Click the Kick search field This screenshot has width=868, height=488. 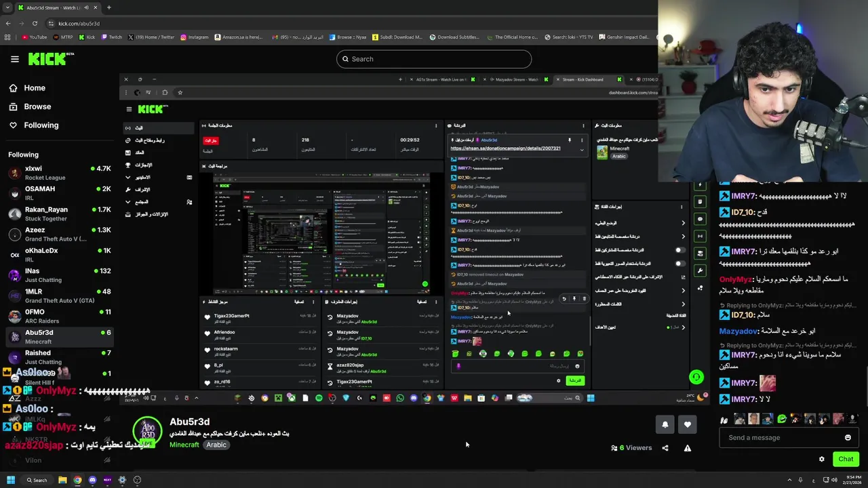[x=434, y=59]
